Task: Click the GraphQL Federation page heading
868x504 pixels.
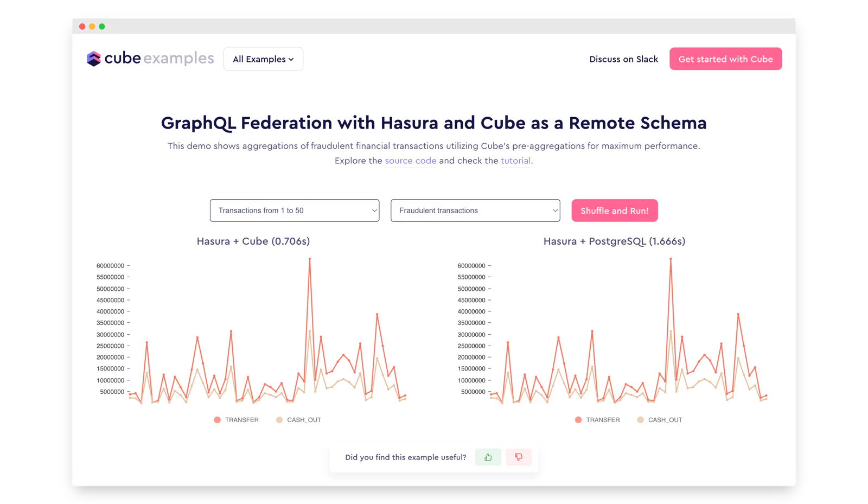Action: coord(434,123)
